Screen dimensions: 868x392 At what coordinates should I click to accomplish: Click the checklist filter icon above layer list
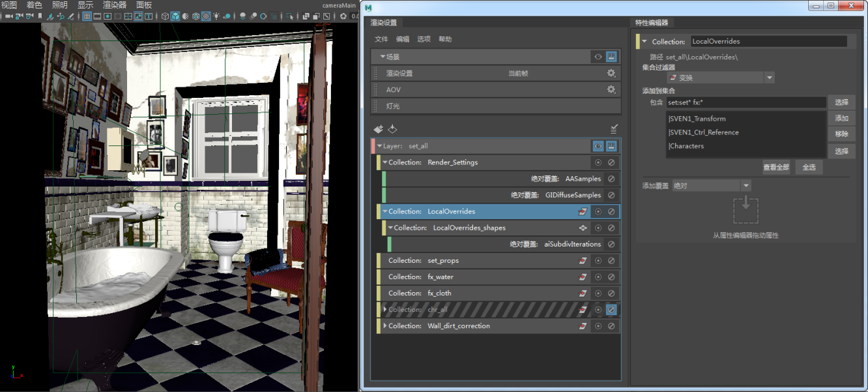[x=614, y=129]
